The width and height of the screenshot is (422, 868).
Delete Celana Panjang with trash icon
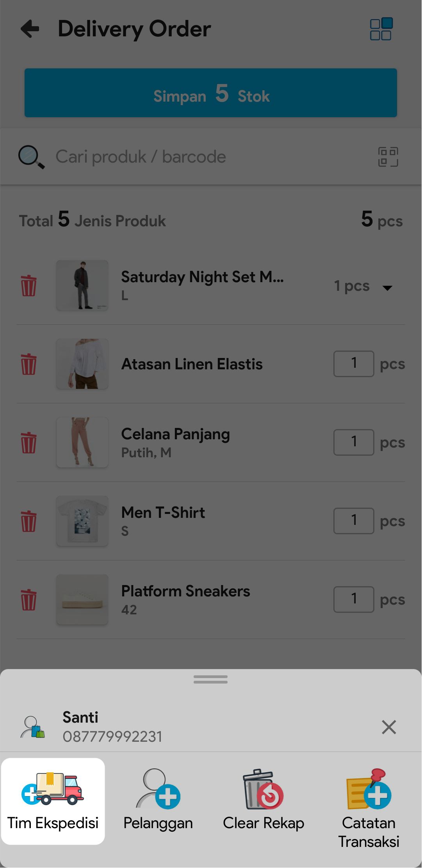click(x=28, y=442)
